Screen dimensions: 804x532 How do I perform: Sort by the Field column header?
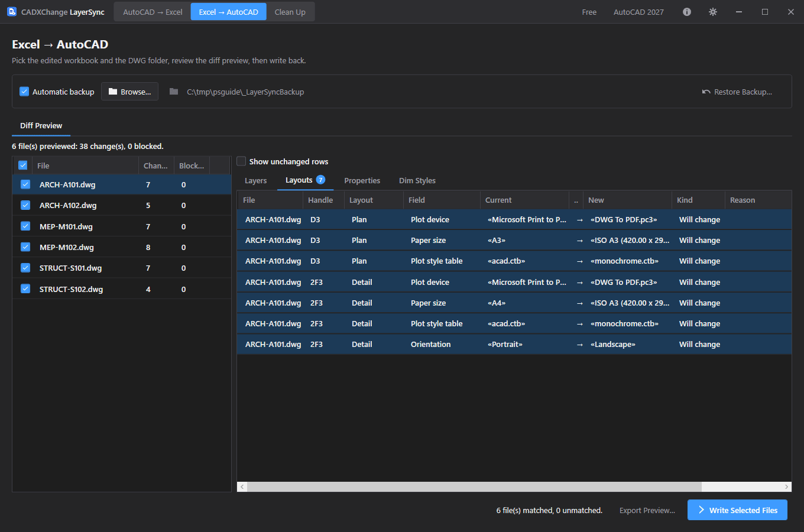point(442,200)
